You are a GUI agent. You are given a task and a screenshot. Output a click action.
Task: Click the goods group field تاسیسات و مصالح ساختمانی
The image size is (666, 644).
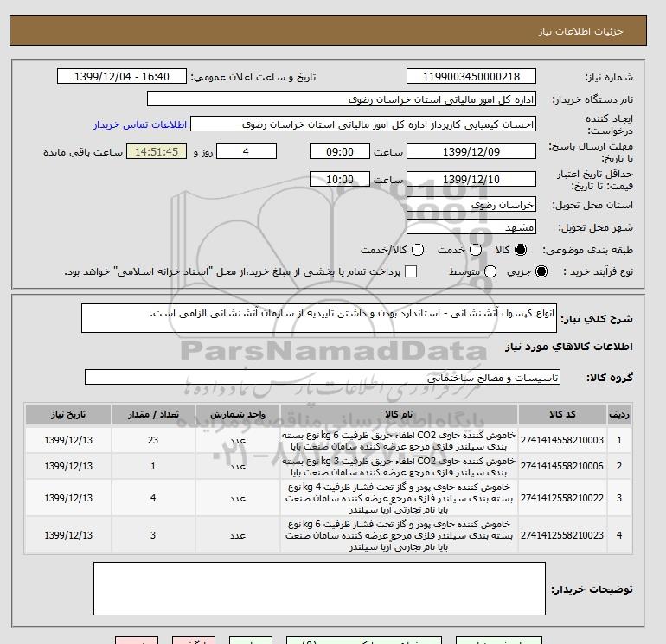[x=323, y=377]
